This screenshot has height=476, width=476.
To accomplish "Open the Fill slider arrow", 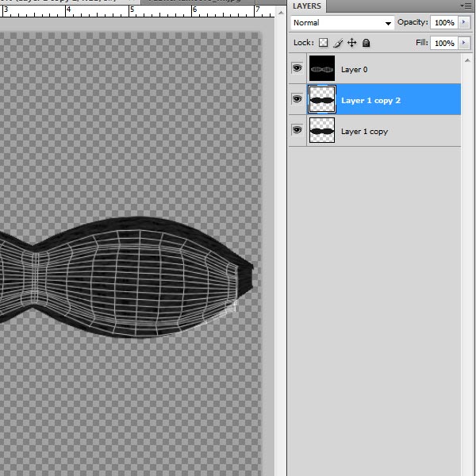I will pyautogui.click(x=463, y=43).
